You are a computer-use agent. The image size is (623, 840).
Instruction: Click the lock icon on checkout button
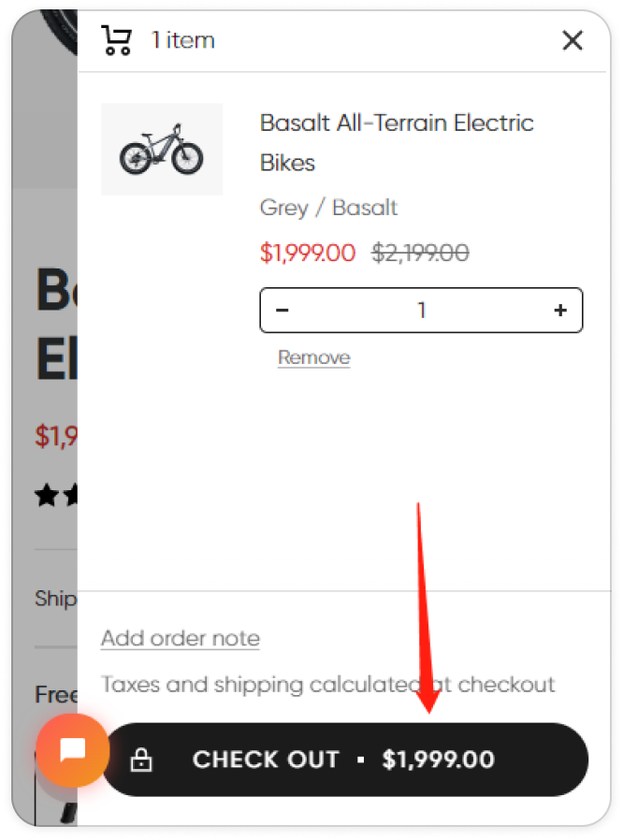coord(141,760)
